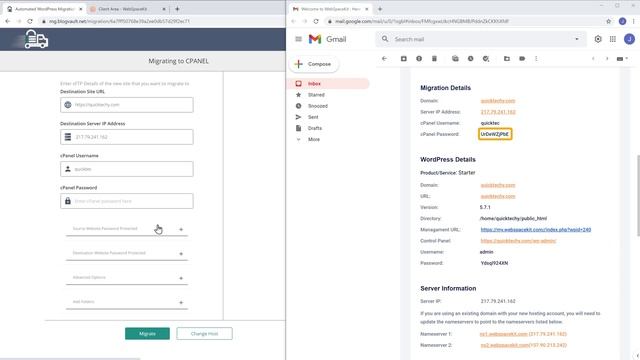
Task: Snooze the open email
Action: 471,59
